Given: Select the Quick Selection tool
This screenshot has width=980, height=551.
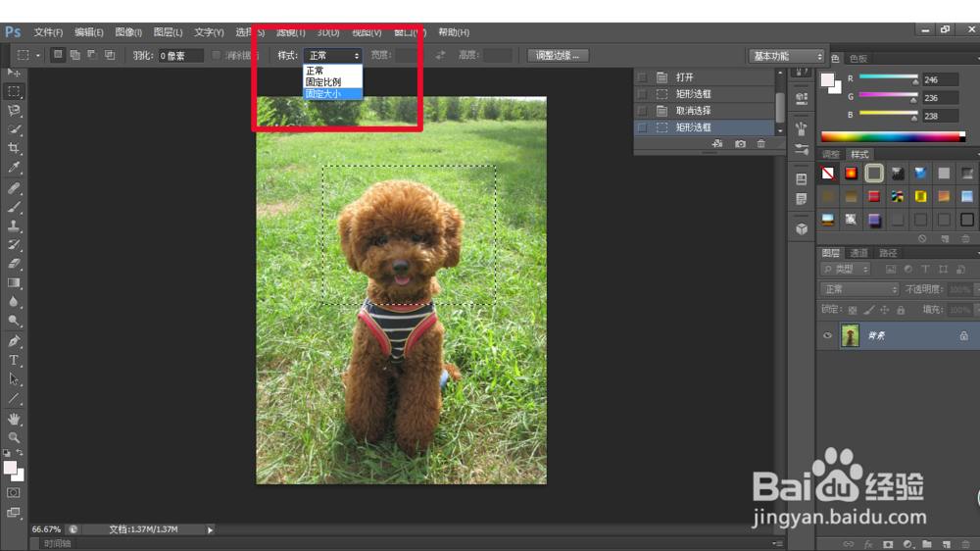Looking at the screenshot, I should (x=14, y=129).
